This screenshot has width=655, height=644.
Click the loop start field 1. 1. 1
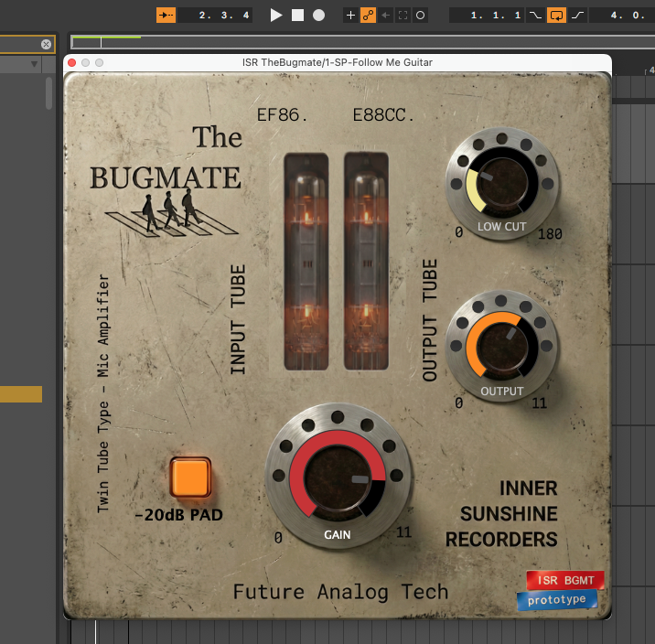(487, 16)
